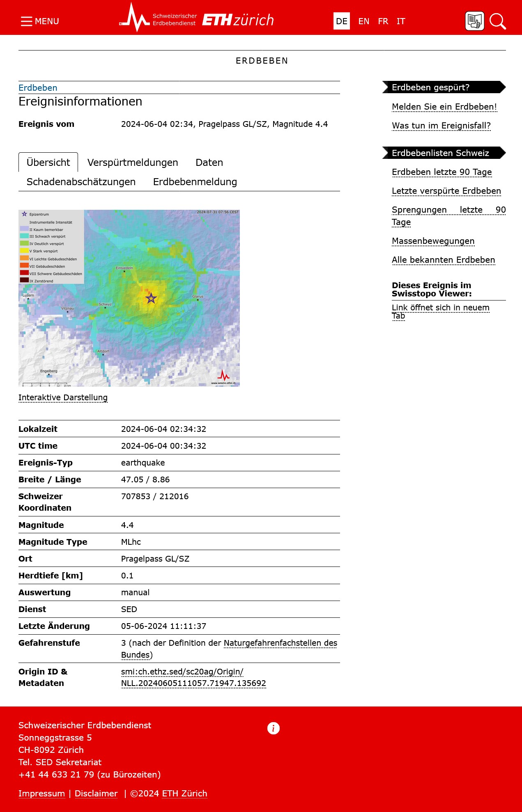Image resolution: width=522 pixels, height=812 pixels.
Task: Switch language to FR
Action: [383, 21]
